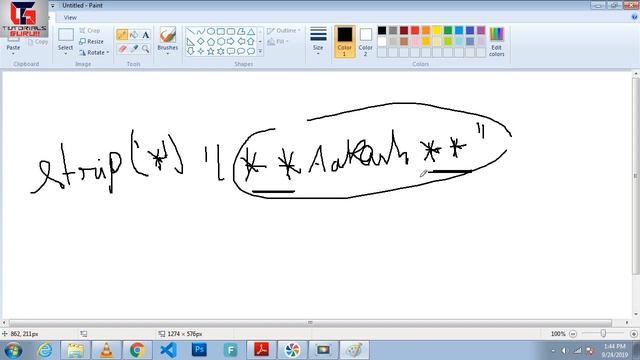The image size is (640, 360).
Task: Pick the Rectangle shape
Action: coord(221,31)
